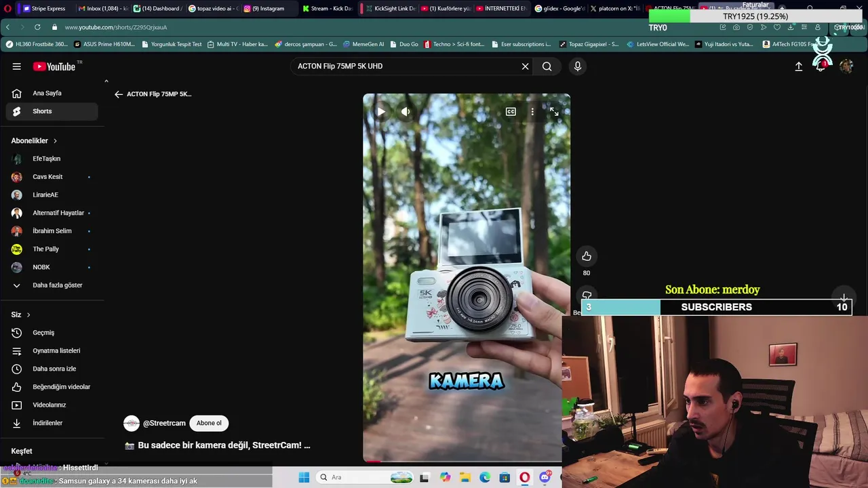Open ASUS Prime H610M bookmark

pyautogui.click(x=104, y=44)
